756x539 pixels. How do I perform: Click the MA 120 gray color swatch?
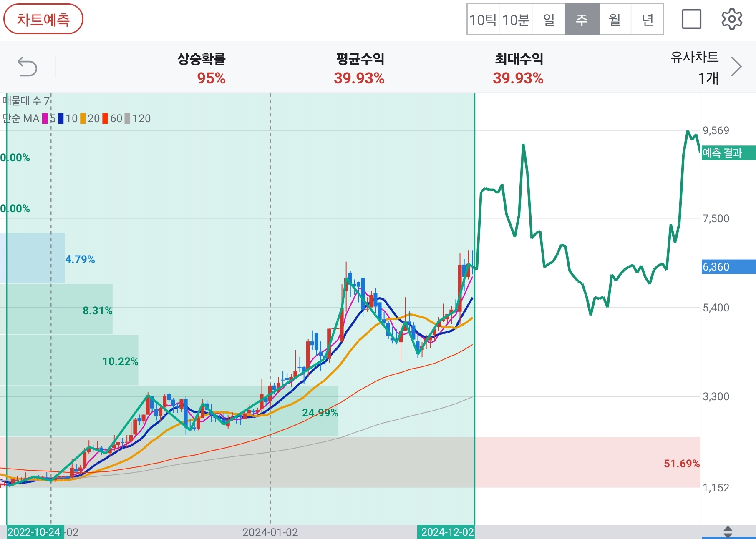(127, 119)
